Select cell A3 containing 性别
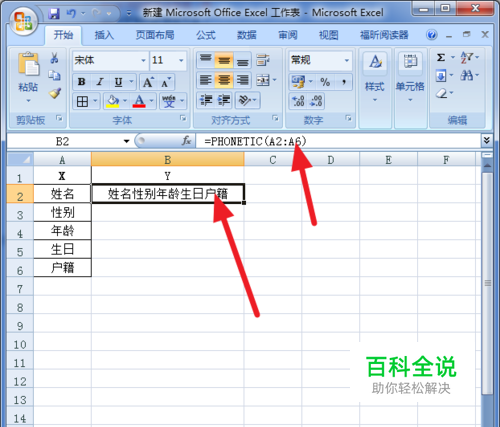Screen dimensions: 500x427 tap(62, 212)
